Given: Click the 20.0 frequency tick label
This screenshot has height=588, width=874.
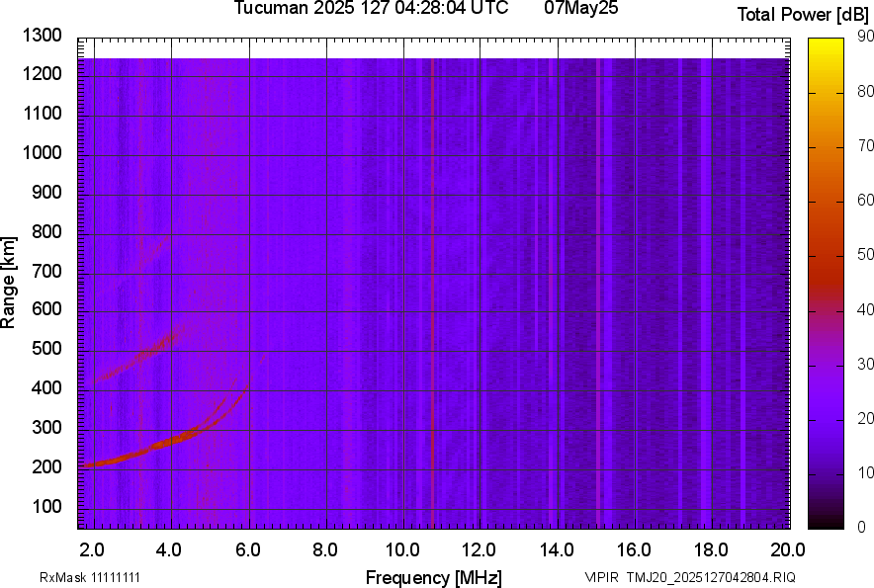Looking at the screenshot, I should pyautogui.click(x=786, y=550).
